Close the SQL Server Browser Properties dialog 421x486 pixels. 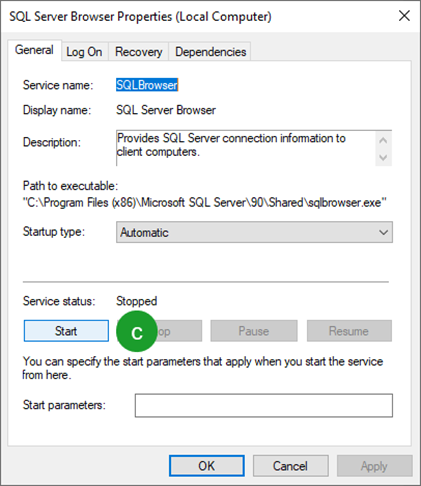tap(404, 16)
